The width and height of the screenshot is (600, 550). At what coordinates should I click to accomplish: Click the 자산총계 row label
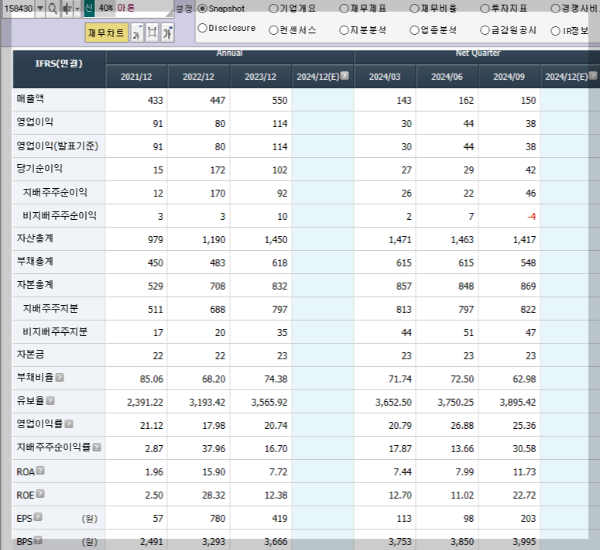tap(34, 238)
